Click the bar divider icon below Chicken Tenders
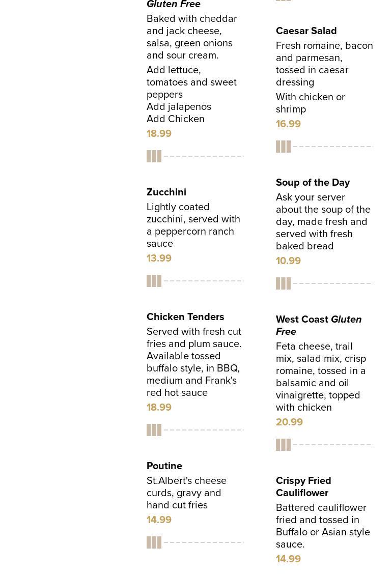The image size is (392, 574). tap(154, 430)
